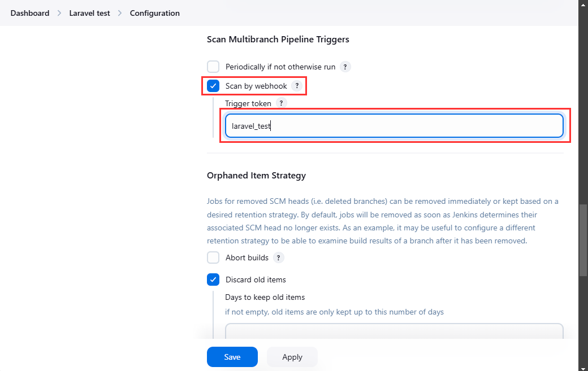Screen dimensions: 588x371
Task: Toggle the Discard old items checkbox
Action: [x=213, y=280]
